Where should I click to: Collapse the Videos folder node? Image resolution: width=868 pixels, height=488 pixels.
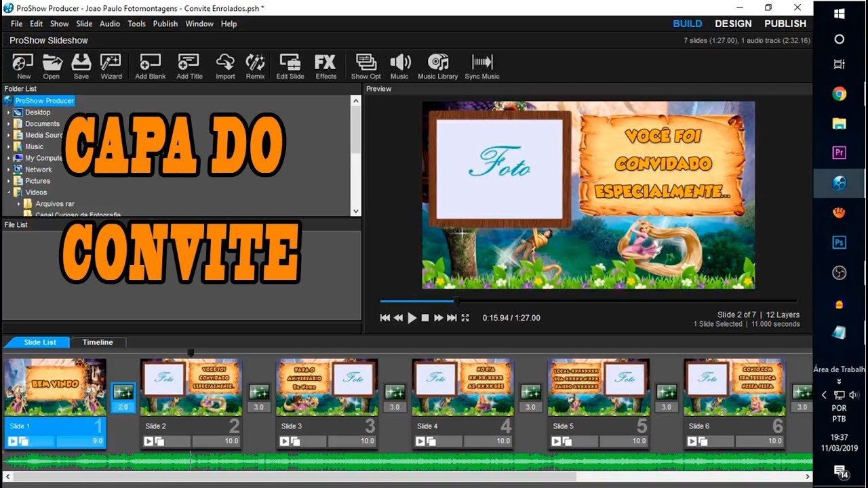[9, 192]
